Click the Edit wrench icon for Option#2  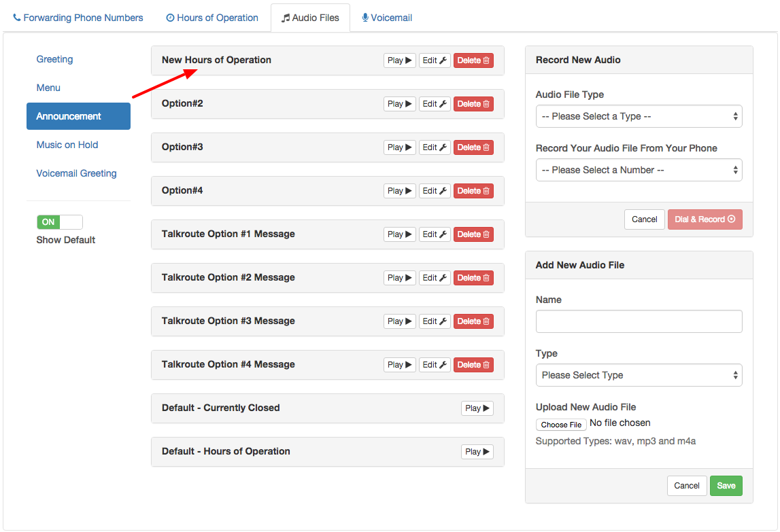click(435, 103)
